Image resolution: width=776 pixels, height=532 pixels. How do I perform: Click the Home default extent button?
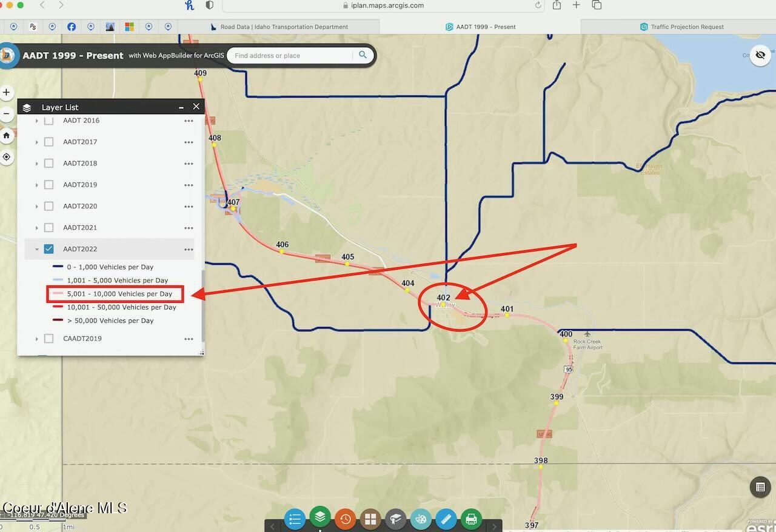click(7, 135)
